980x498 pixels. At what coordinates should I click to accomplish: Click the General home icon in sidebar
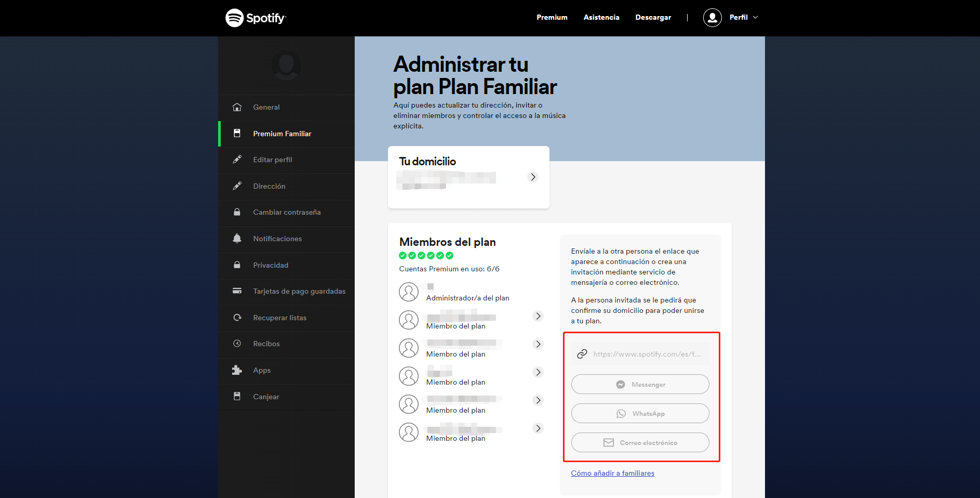[x=237, y=107]
